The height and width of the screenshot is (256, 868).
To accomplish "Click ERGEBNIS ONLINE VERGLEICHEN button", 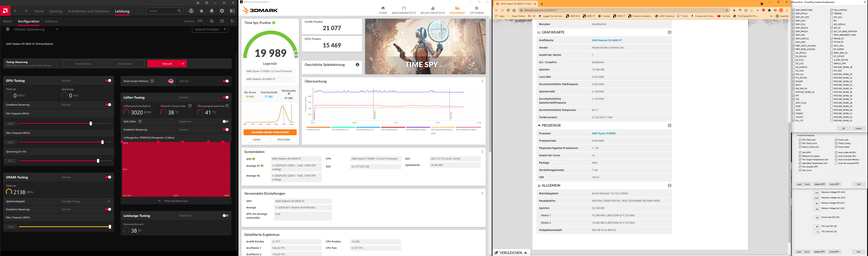I will coord(270,132).
